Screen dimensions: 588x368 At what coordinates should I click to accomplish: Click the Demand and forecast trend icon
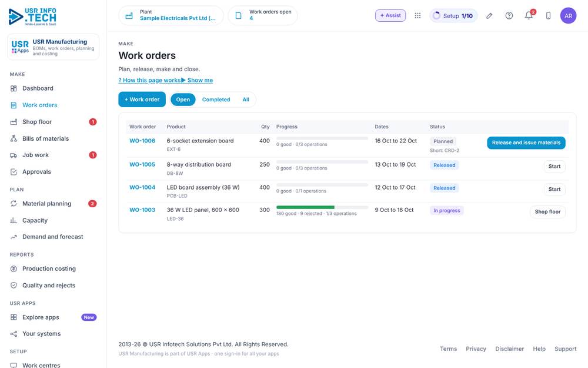tap(14, 237)
